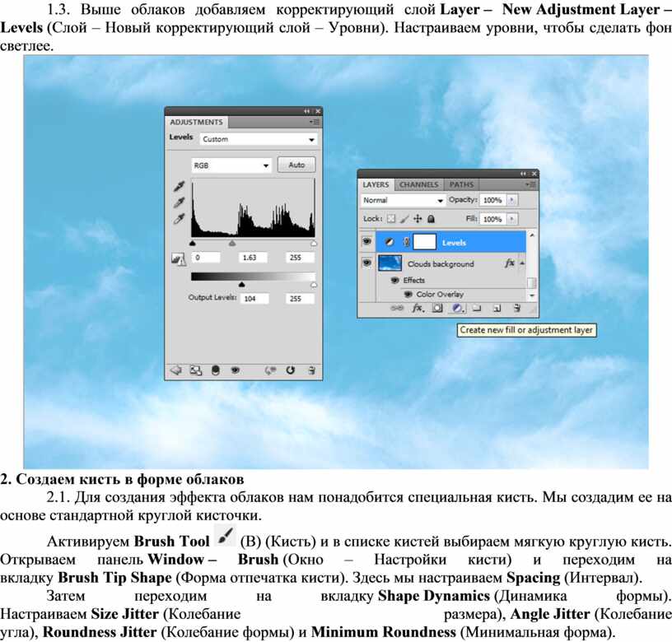Toggle lock transparent pixels
Screen dimensions: 672x642
coord(391,219)
